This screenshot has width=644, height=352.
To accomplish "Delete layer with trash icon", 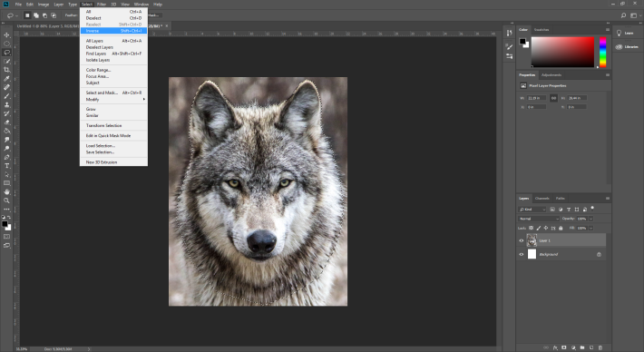I will point(600,347).
